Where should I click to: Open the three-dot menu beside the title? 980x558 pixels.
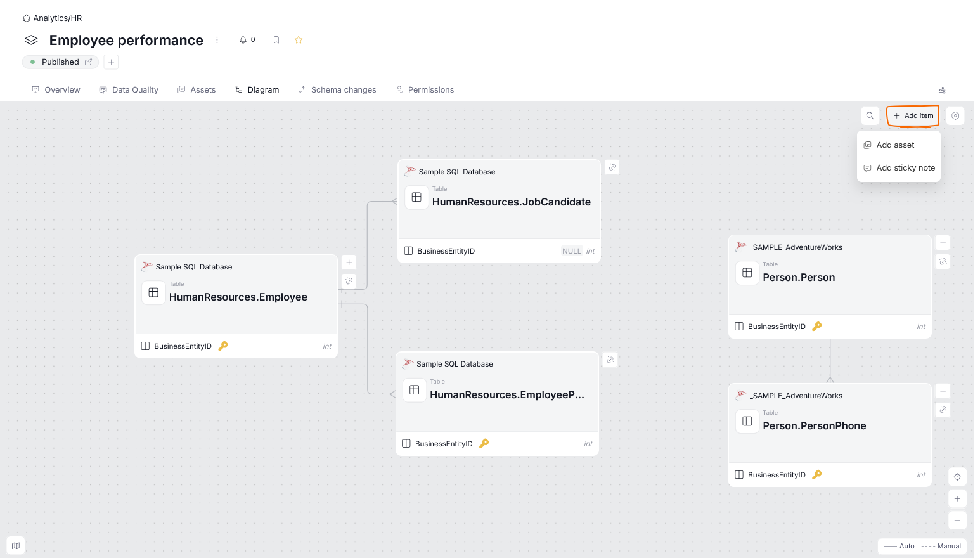(x=217, y=40)
